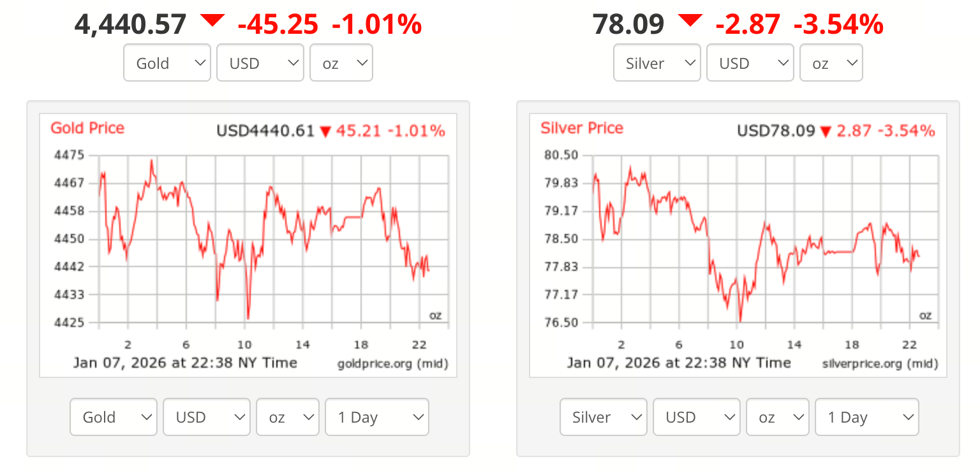Open the top silver USD currency dropdown
Screen dimensions: 980x473
[750, 62]
